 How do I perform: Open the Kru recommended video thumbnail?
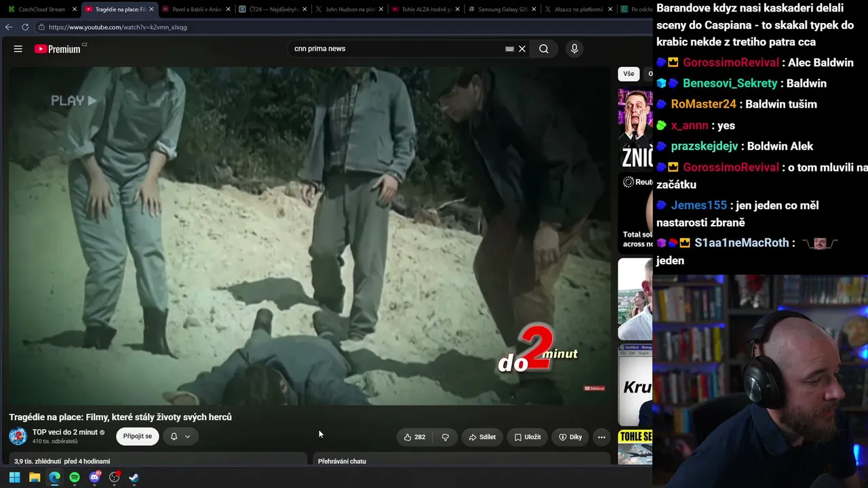[x=635, y=385]
